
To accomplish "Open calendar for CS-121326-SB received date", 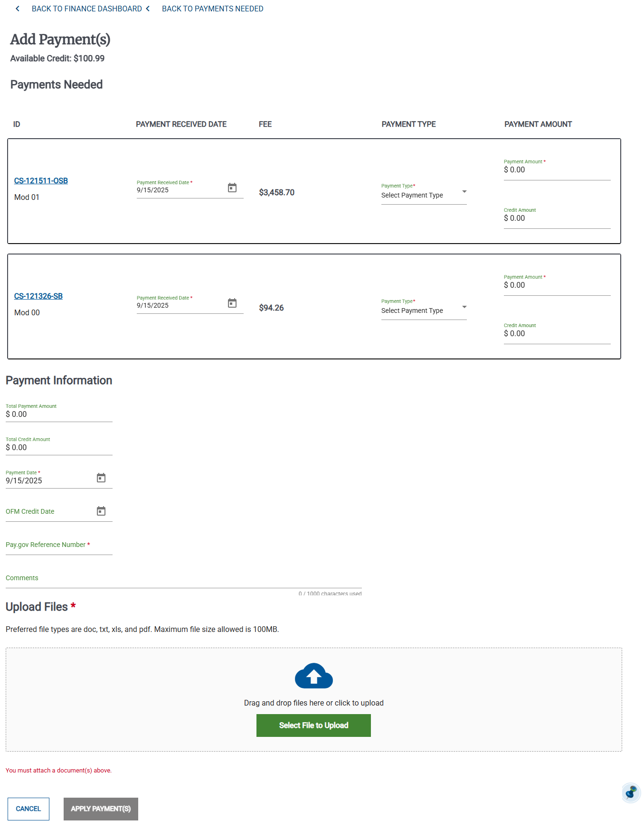I will coord(232,303).
